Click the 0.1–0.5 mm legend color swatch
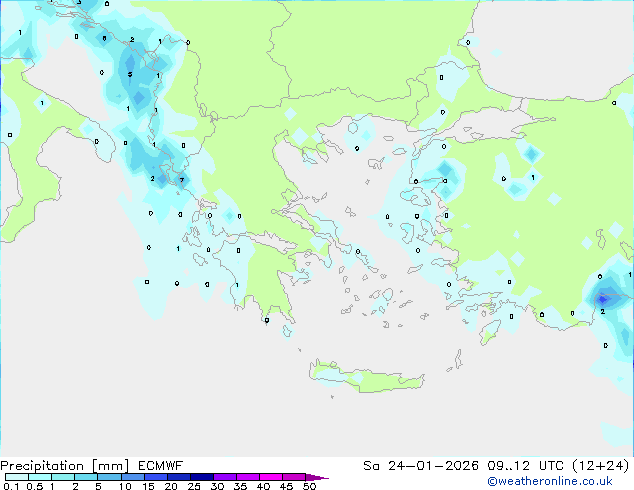This screenshot has width=634, height=490. (17, 477)
